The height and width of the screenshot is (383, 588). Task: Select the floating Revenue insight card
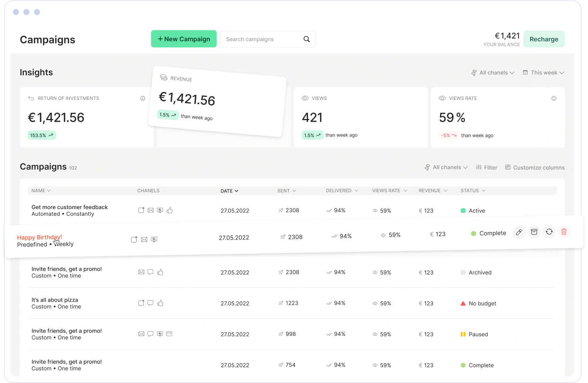(x=217, y=101)
